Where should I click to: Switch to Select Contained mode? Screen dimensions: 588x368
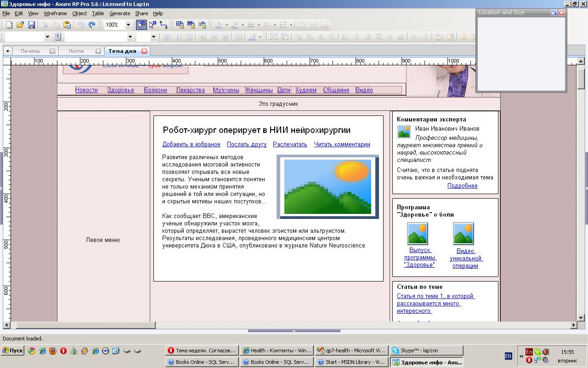point(153,25)
